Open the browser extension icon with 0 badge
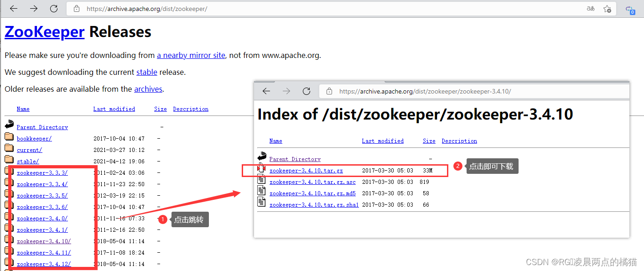Image resolution: width=644 pixels, height=271 pixels. pyautogui.click(x=629, y=9)
